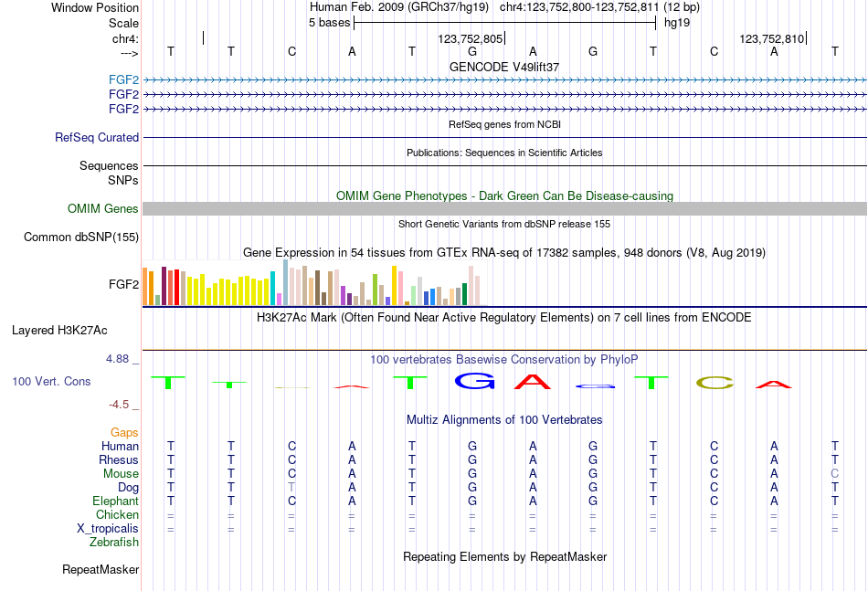The height and width of the screenshot is (591, 868).
Task: Select the Mouse species label
Action: (x=121, y=474)
